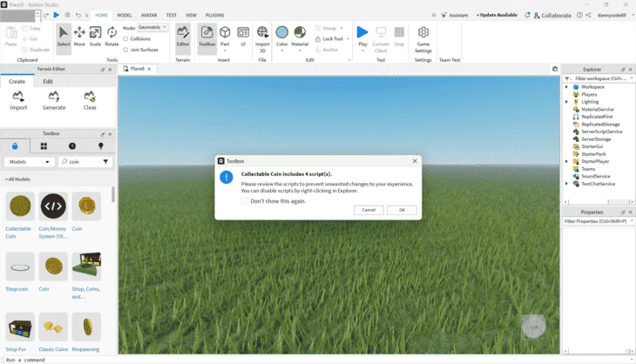Click the quick-access play icon

(x=57, y=15)
